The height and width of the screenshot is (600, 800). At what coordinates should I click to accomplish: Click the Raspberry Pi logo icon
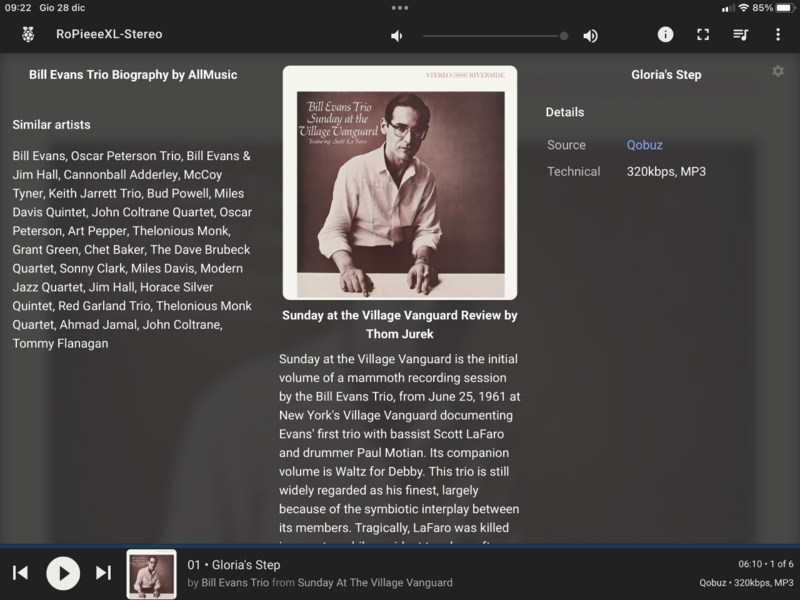pos(28,35)
